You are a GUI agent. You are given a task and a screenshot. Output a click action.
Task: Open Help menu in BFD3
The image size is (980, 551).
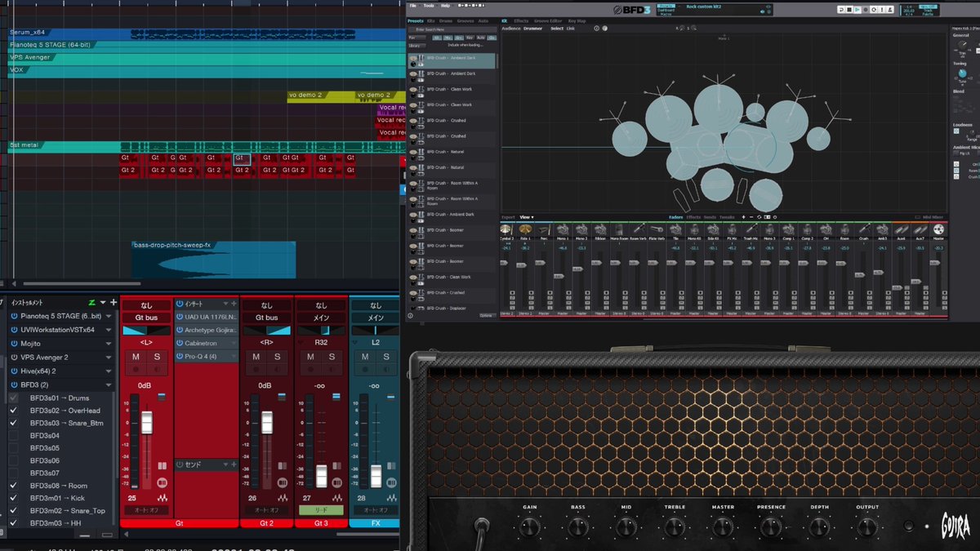point(444,6)
